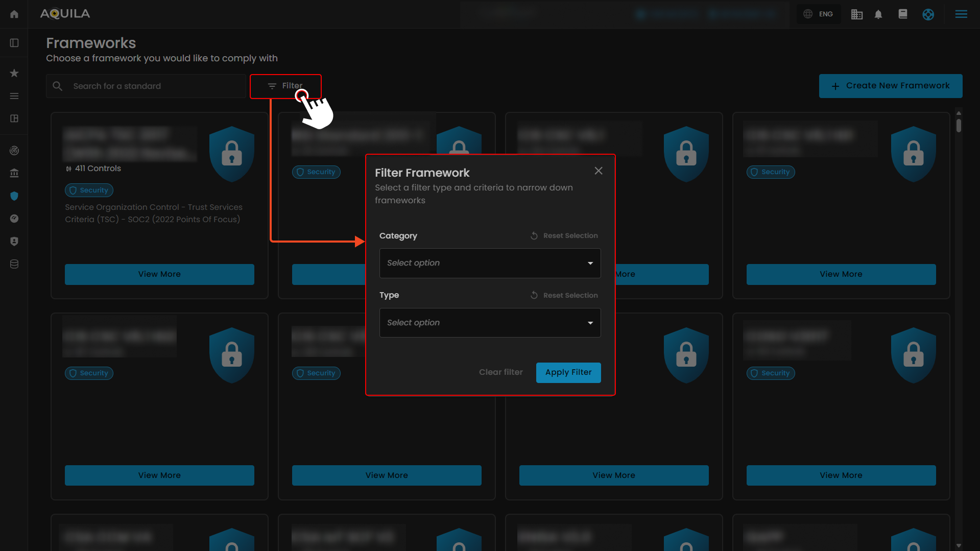980x551 pixels.
Task: Click the shield icon in left sidebar
Action: tap(14, 196)
